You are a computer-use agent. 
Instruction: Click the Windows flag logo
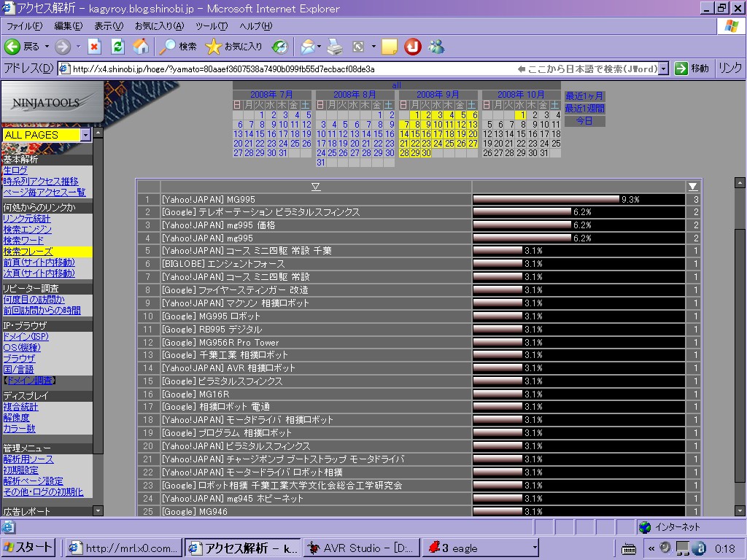pos(731,26)
